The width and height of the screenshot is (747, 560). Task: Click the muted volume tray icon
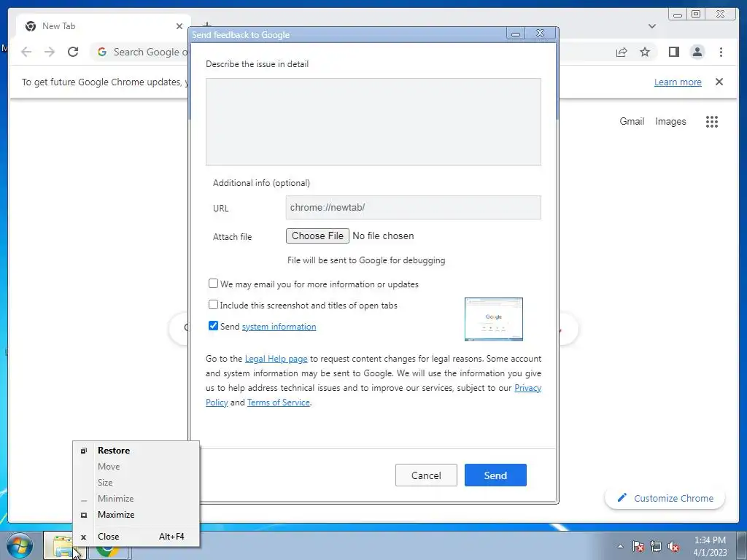673,546
